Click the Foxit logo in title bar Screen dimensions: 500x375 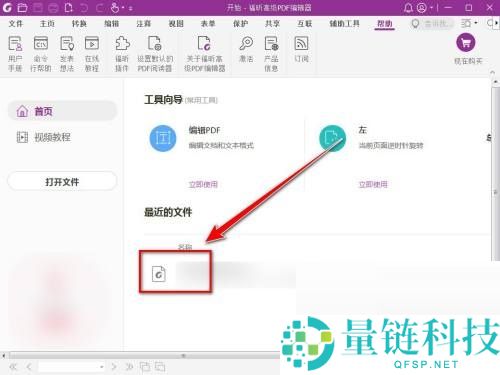pos(7,7)
